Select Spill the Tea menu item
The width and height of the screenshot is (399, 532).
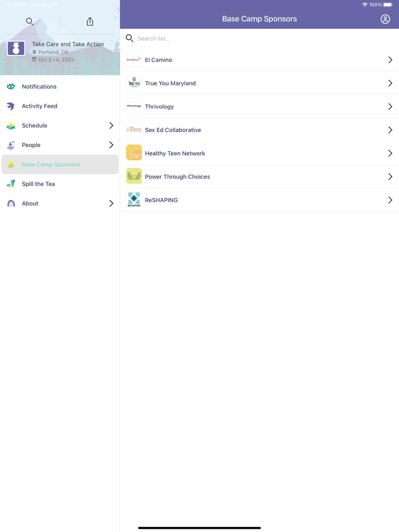coord(60,184)
